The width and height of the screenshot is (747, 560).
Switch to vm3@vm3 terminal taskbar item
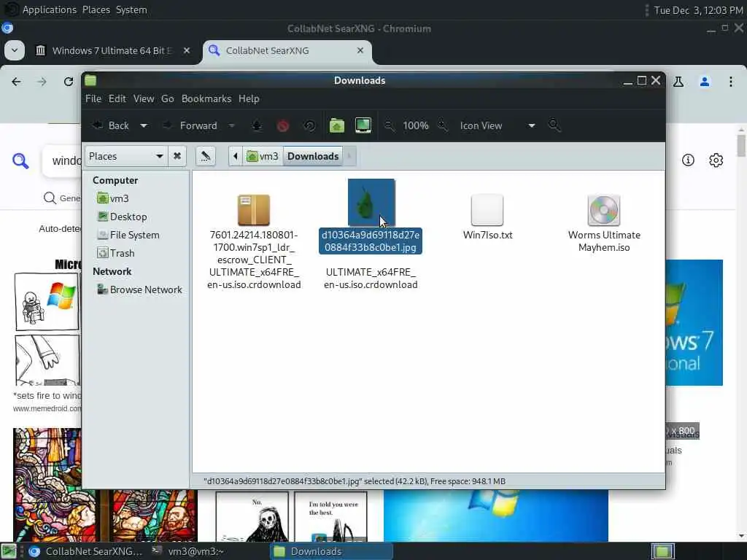[x=188, y=551]
